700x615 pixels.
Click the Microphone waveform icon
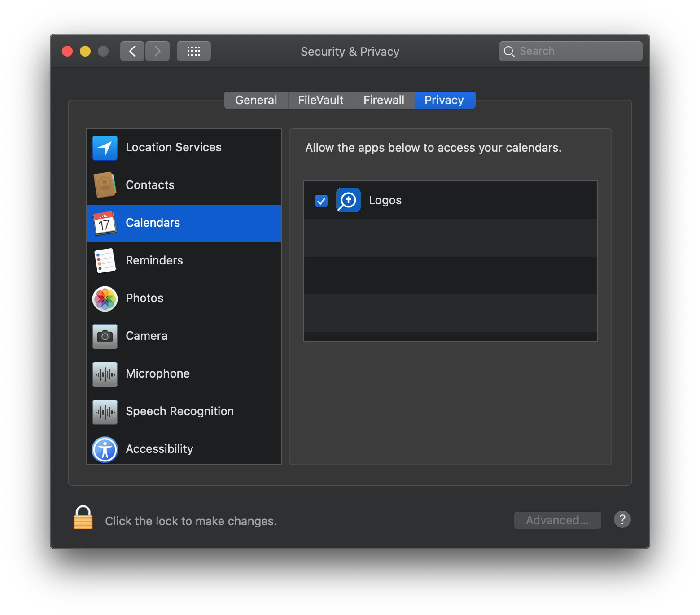pyautogui.click(x=105, y=374)
